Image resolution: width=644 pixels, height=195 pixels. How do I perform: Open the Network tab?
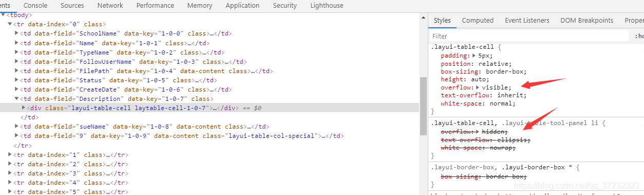[110, 5]
